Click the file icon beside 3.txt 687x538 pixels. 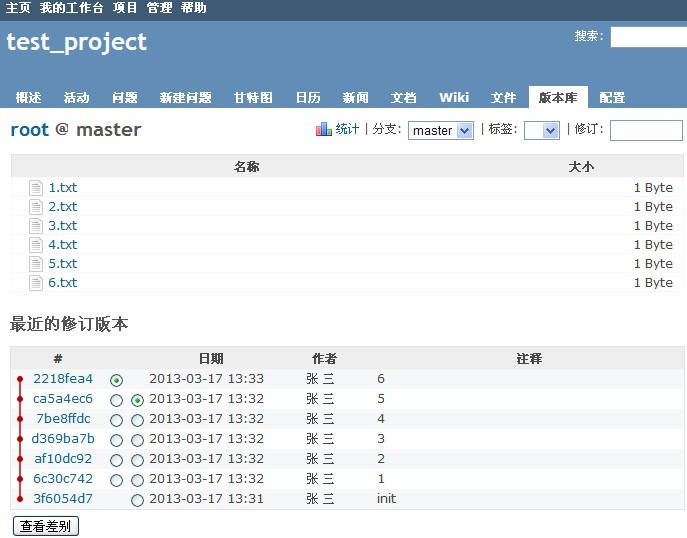click(37, 225)
